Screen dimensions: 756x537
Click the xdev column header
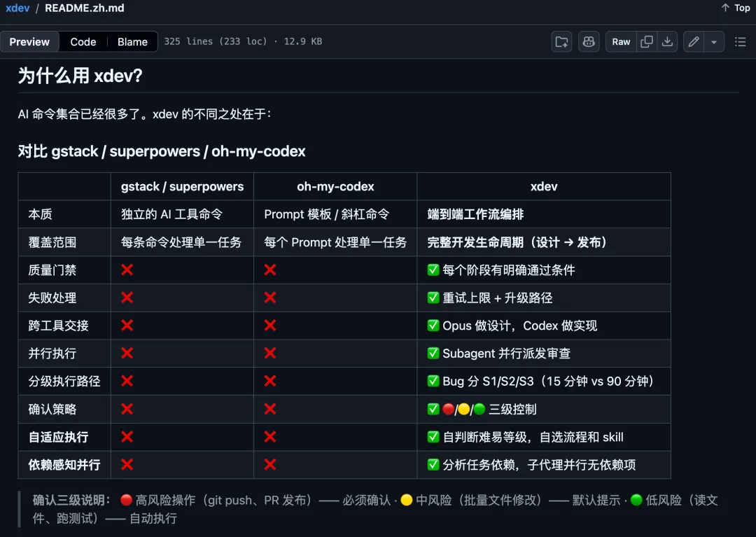[x=543, y=186]
